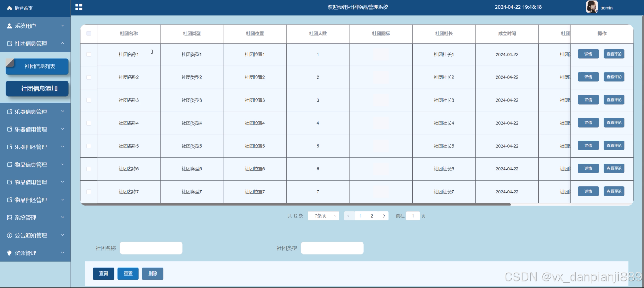
Task: Click the icon beside 乐器信息管理
Action: coord(10,112)
